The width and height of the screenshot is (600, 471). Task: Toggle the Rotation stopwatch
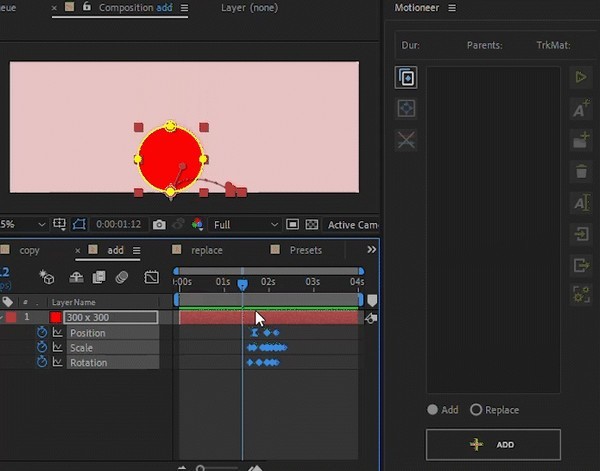(42, 362)
